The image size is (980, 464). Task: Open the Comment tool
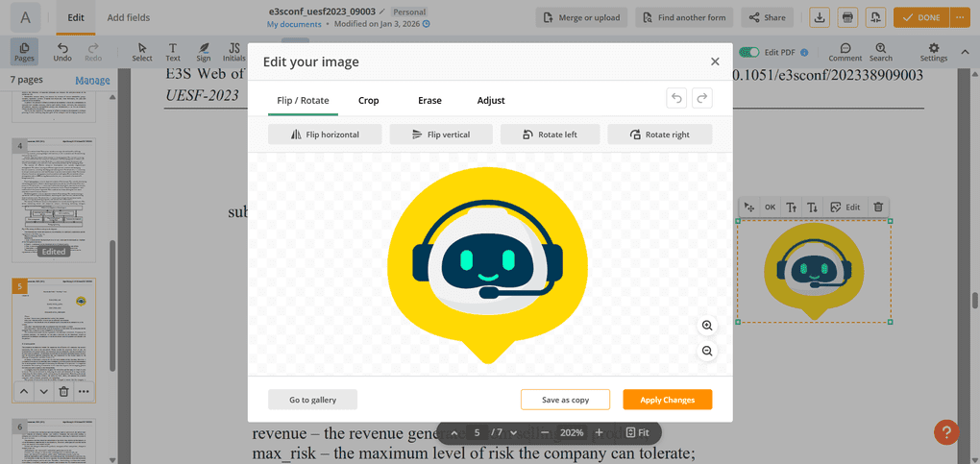point(845,52)
